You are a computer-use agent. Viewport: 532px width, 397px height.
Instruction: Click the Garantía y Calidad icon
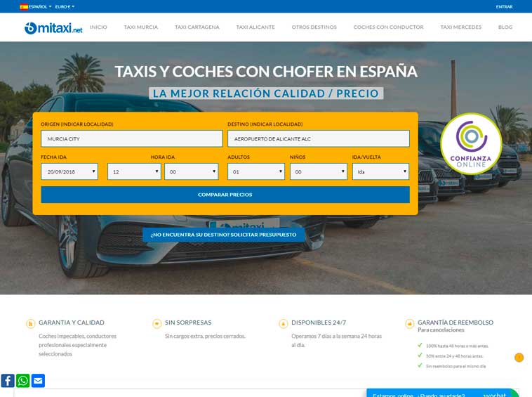(x=30, y=323)
